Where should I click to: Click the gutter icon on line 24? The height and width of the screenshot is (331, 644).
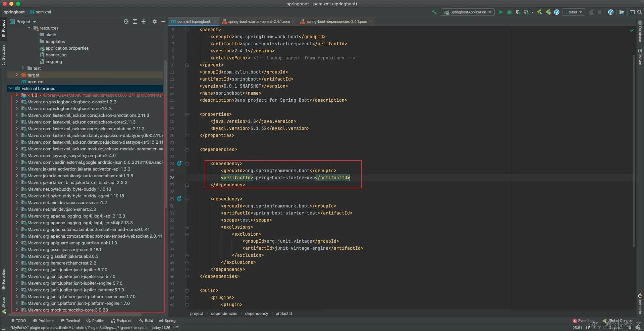[x=179, y=163]
